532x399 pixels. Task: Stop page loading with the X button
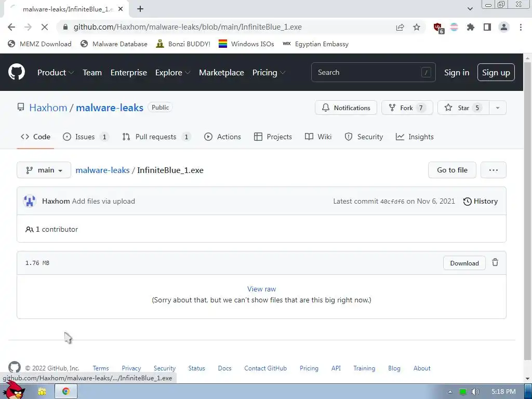point(45,27)
